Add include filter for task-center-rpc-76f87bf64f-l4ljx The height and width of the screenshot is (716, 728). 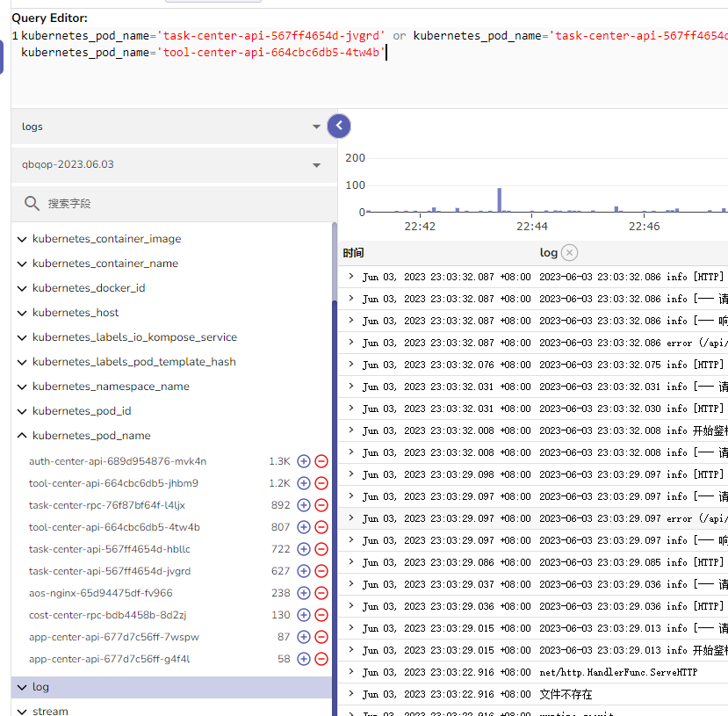[x=303, y=504]
